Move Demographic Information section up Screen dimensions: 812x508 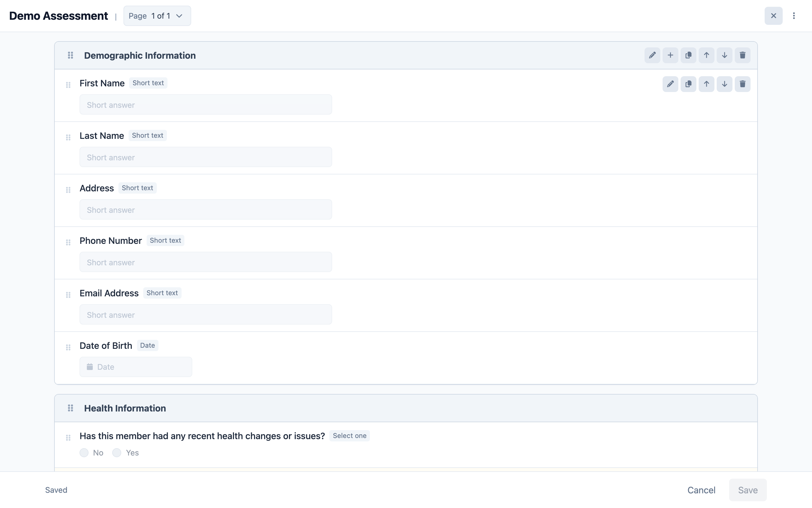click(x=706, y=55)
